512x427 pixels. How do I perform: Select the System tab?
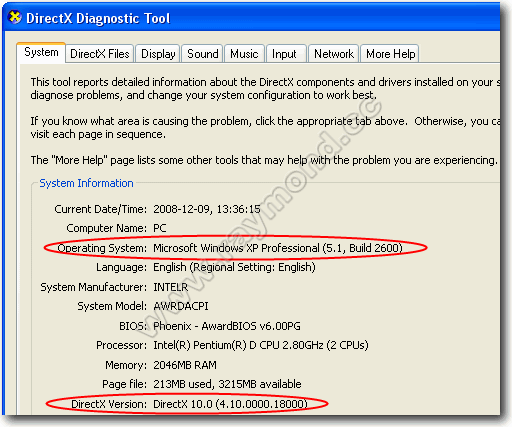tap(41, 53)
